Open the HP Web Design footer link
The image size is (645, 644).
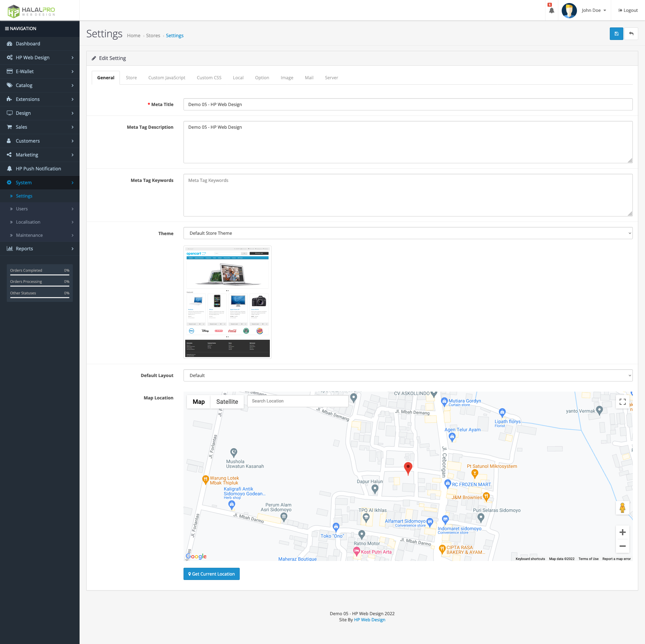click(x=369, y=620)
